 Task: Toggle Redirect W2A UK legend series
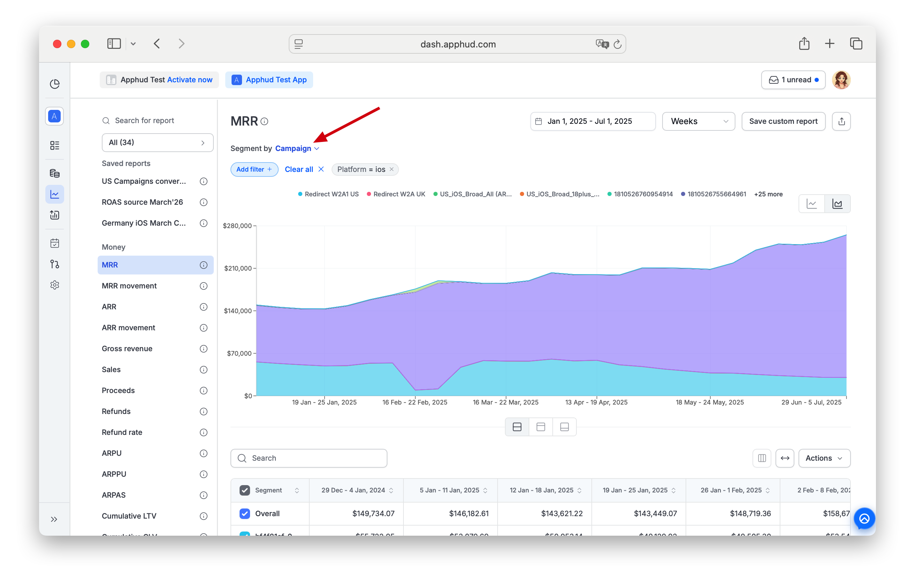click(x=396, y=194)
